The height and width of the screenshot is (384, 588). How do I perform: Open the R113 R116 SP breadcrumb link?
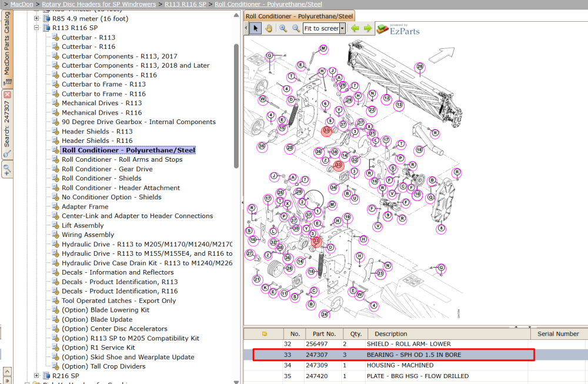pos(185,4)
